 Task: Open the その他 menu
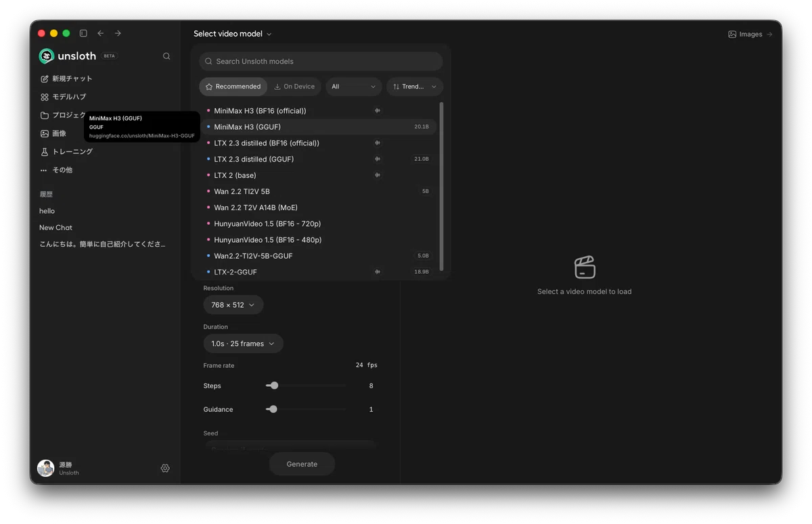(106, 170)
